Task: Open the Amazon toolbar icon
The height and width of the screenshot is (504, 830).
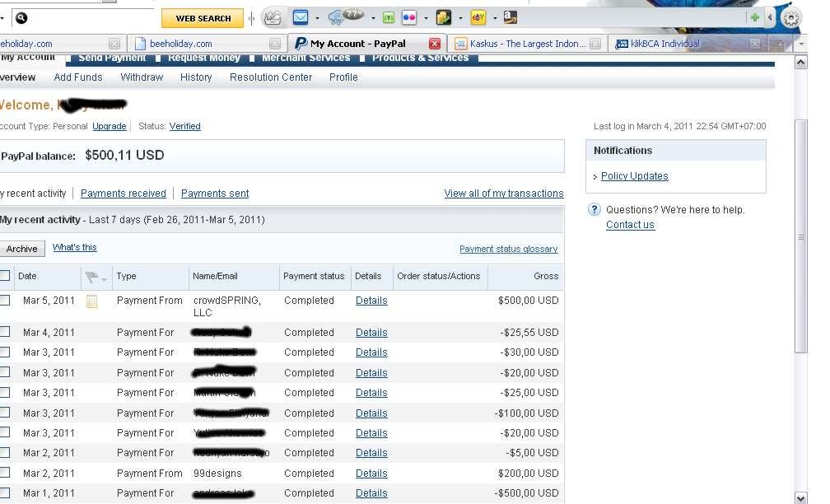Action: coord(511,17)
